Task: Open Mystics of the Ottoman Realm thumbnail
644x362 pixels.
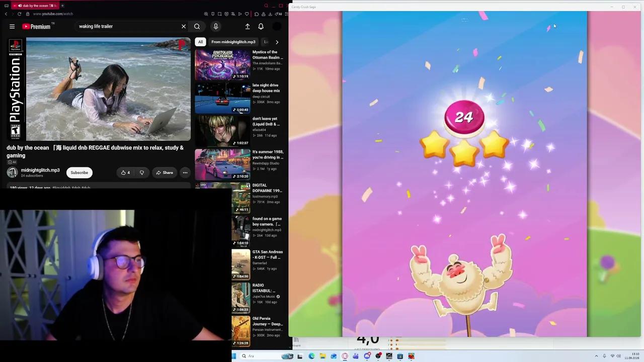Action: point(222,65)
